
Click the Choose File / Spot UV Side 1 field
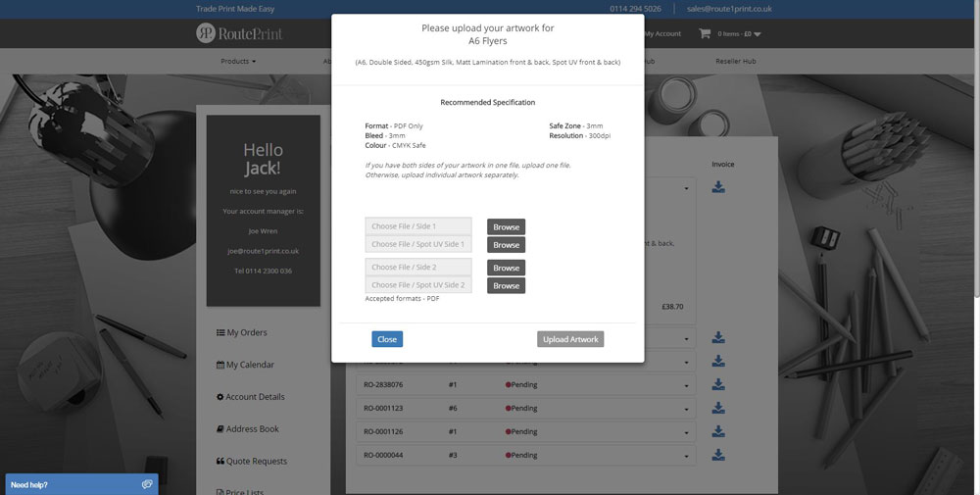click(418, 244)
